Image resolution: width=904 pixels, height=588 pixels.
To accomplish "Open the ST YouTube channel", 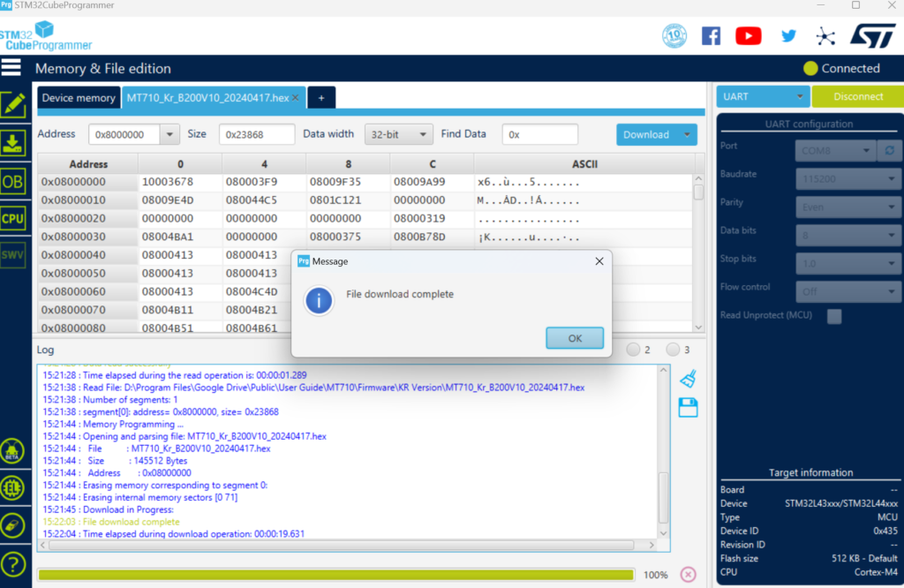I will (749, 35).
